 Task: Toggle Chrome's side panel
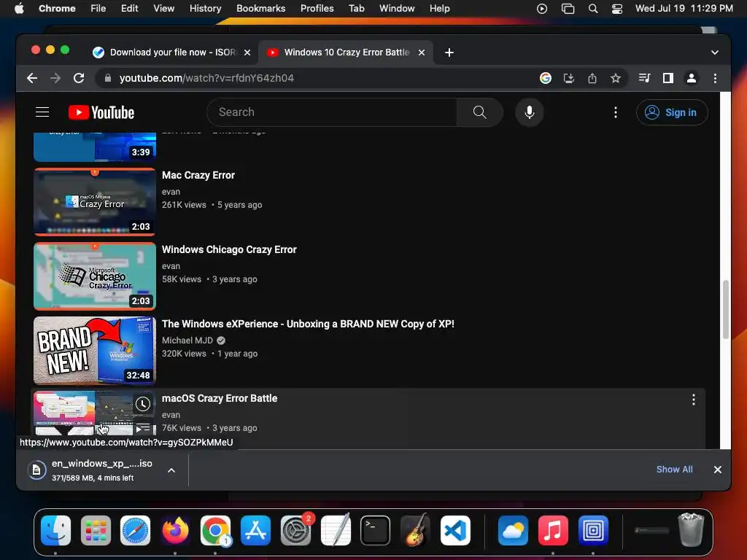point(668,78)
